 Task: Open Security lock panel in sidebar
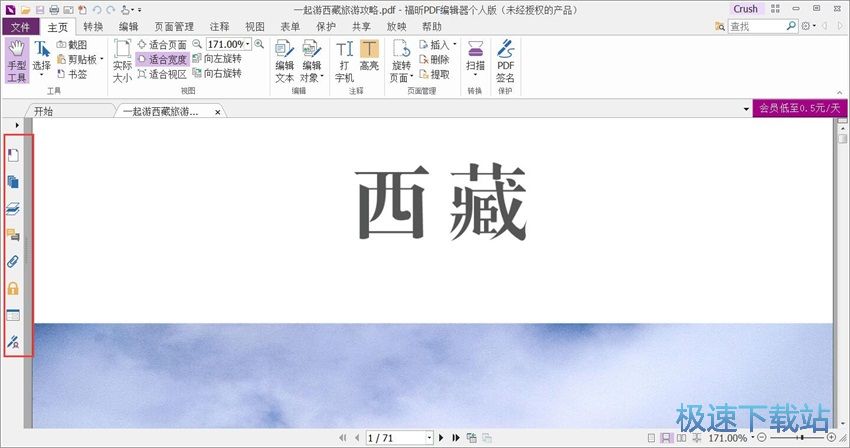coord(13,288)
